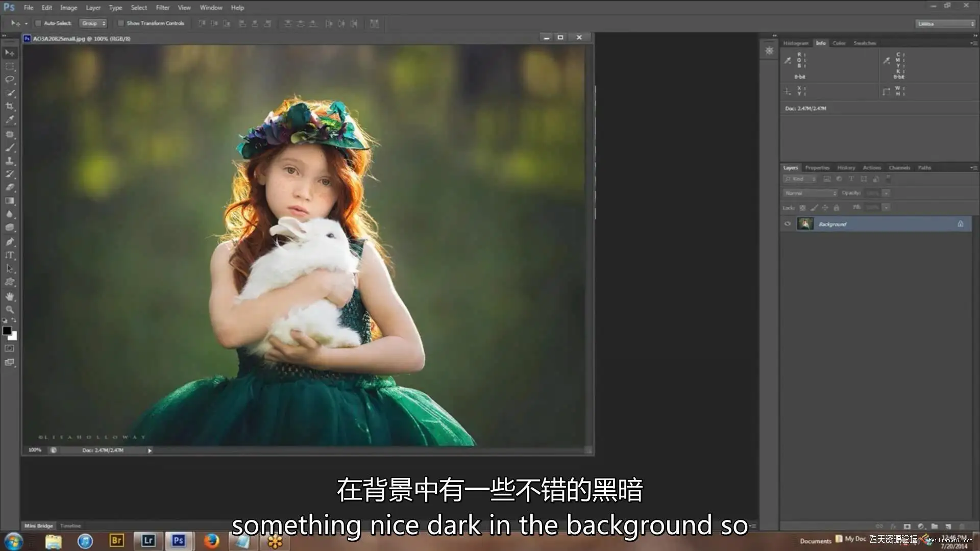Select the Dodge tool

click(x=10, y=228)
